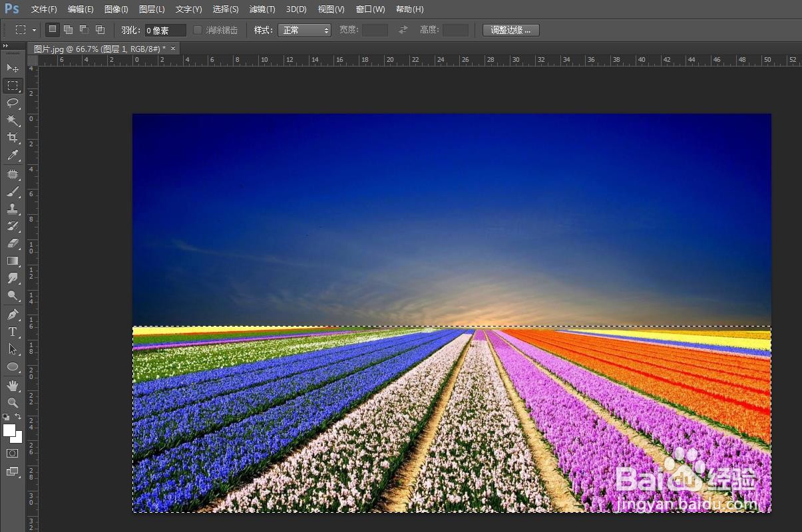
Task: Select the Zoom tool
Action: point(13,403)
